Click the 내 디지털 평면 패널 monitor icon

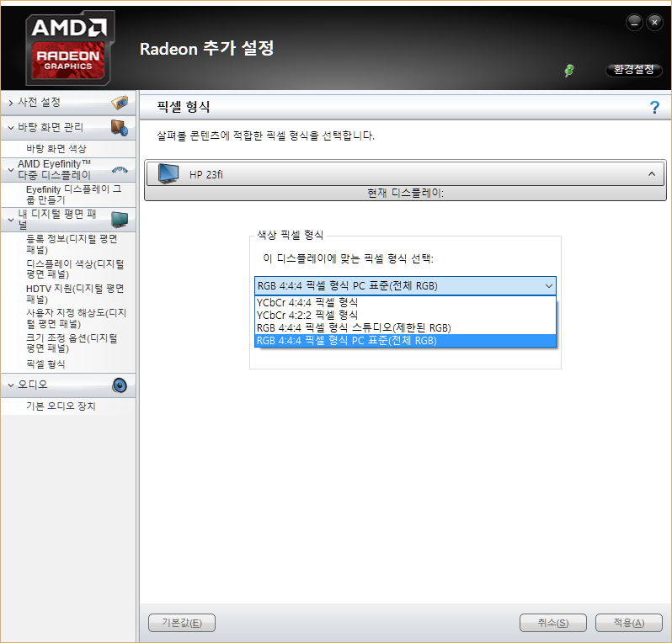click(120, 220)
